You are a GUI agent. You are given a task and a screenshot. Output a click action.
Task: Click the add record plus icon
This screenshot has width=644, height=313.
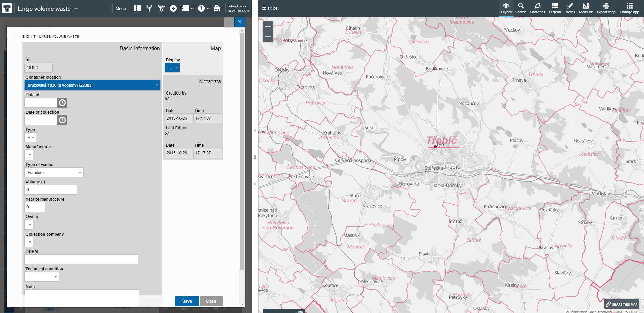point(173,9)
